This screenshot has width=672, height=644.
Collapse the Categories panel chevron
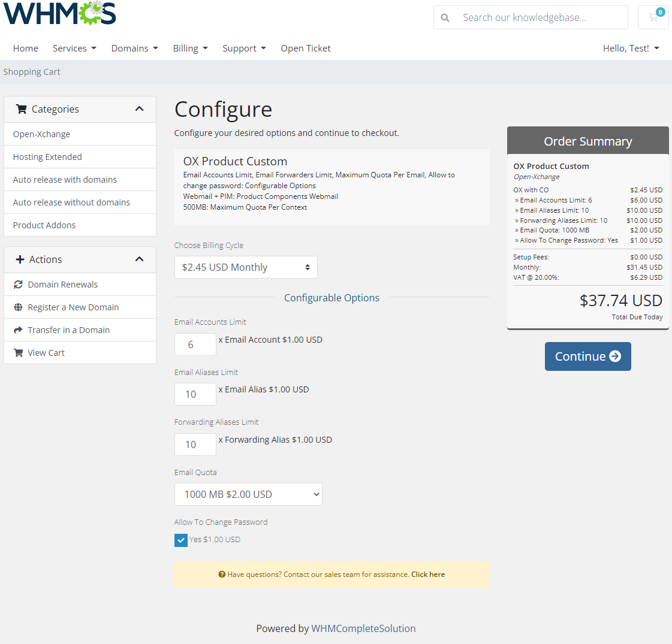coord(139,109)
